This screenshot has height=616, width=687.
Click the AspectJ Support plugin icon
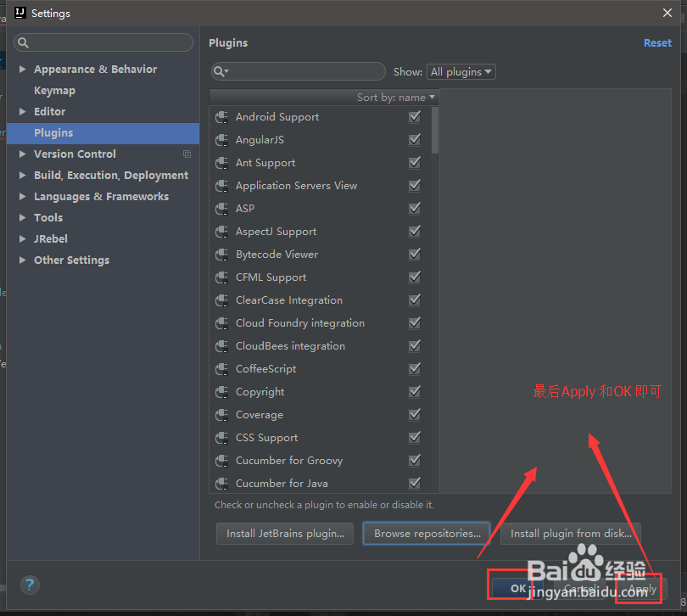tap(221, 232)
